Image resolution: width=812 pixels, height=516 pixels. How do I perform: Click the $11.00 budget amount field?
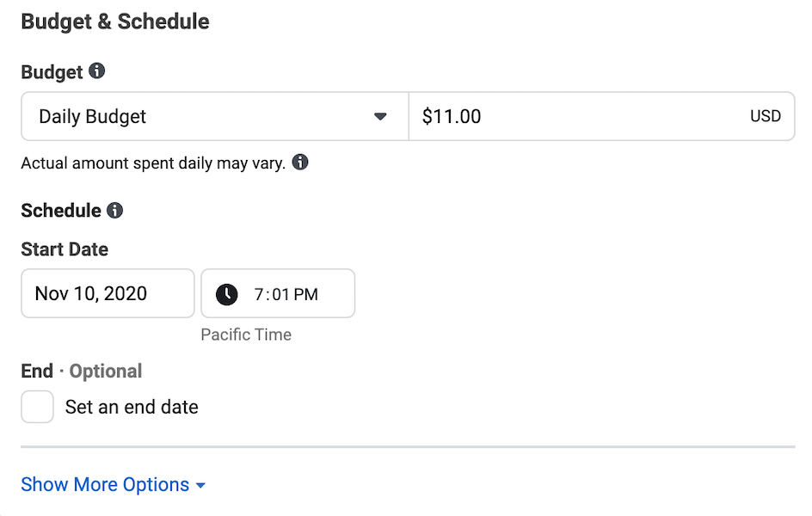[x=516, y=116]
